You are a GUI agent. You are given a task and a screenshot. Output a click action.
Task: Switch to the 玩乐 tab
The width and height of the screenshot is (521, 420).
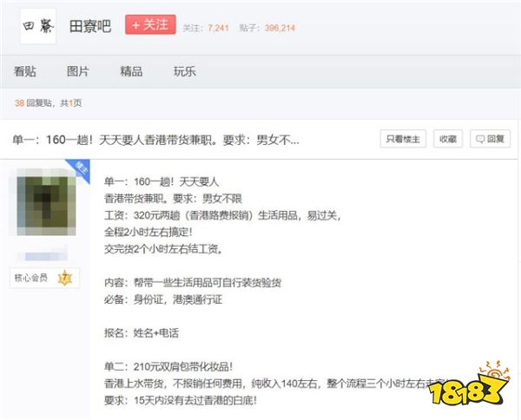click(185, 71)
